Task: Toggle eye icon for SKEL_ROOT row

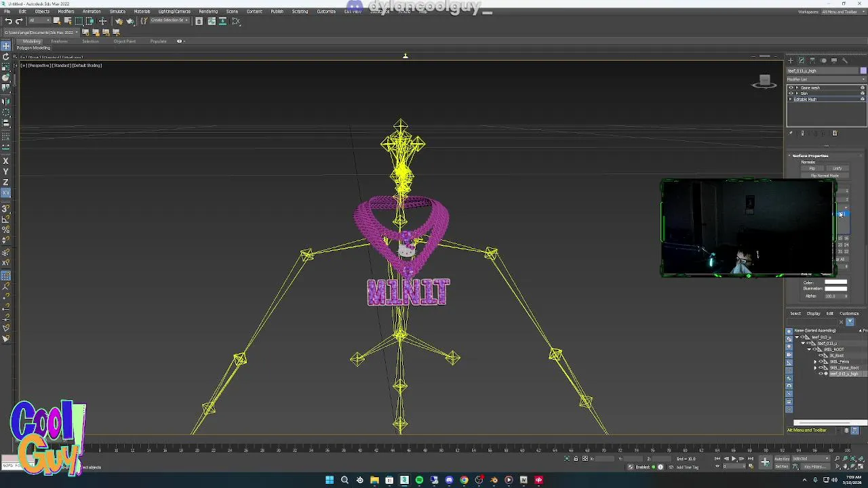Action: point(816,349)
